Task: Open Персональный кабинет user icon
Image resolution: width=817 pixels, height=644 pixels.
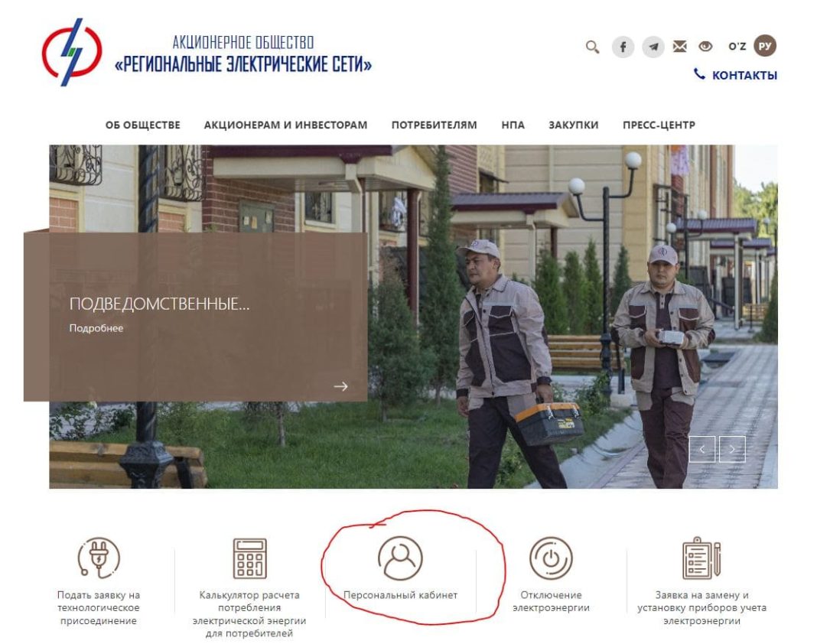Action: 400,559
